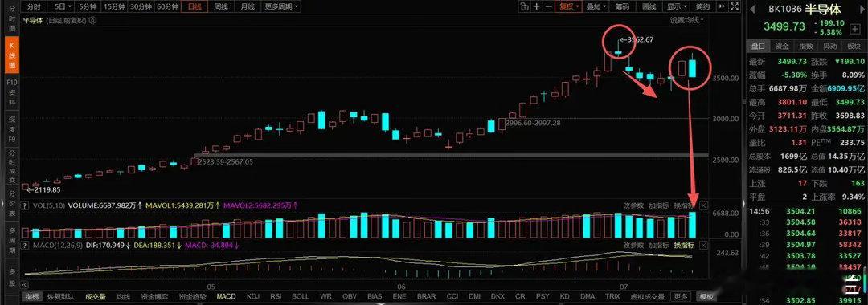Open the 更多周期 dropdown
This screenshot has height=305, width=868.
tap(280, 6)
